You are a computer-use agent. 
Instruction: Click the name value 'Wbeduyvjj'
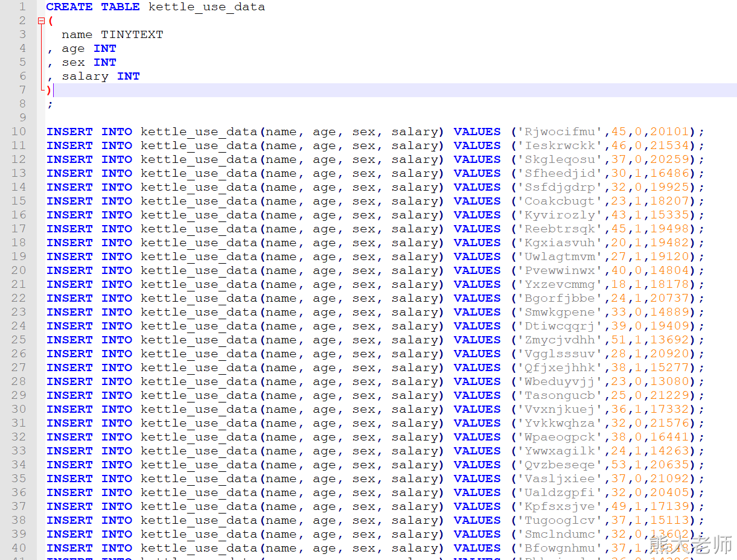pos(560,382)
